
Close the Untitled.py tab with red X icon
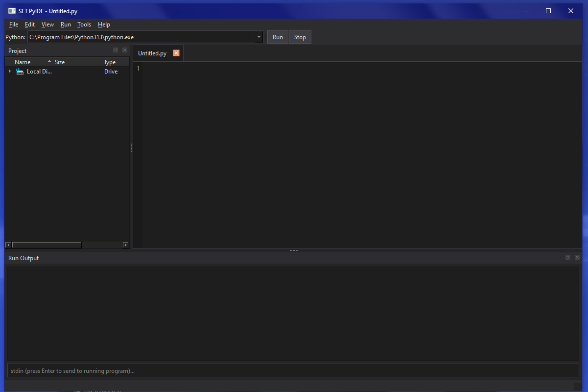[x=176, y=53]
